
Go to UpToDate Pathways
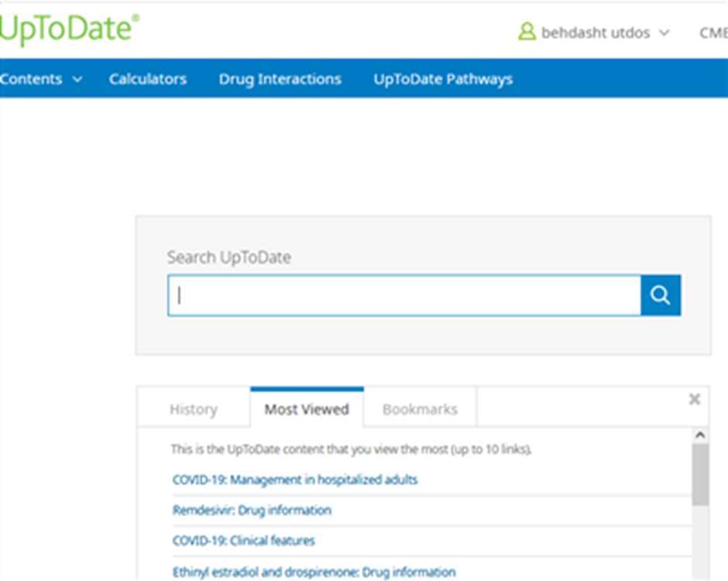click(x=442, y=79)
